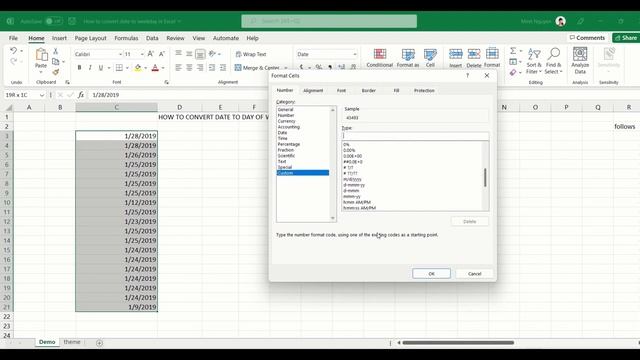Open the Border tab in Format Cells
Screen dimensions: 640x360
coord(369,91)
